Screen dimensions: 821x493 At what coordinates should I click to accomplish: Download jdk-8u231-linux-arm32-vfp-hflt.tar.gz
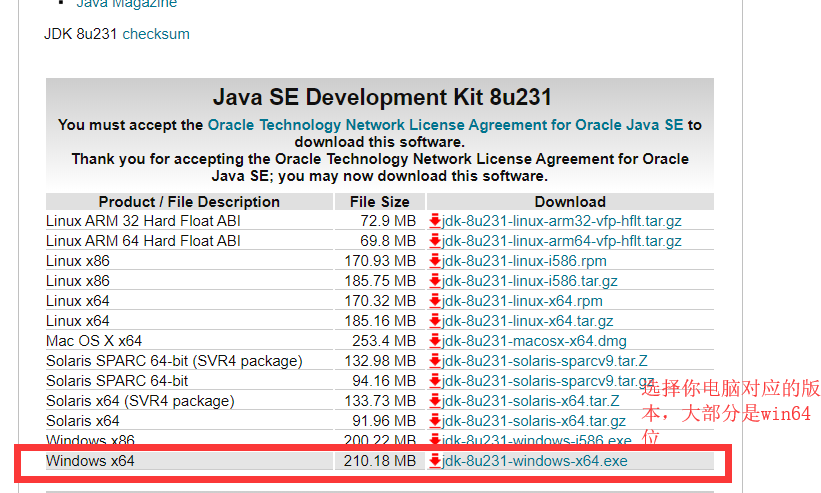[561, 221]
